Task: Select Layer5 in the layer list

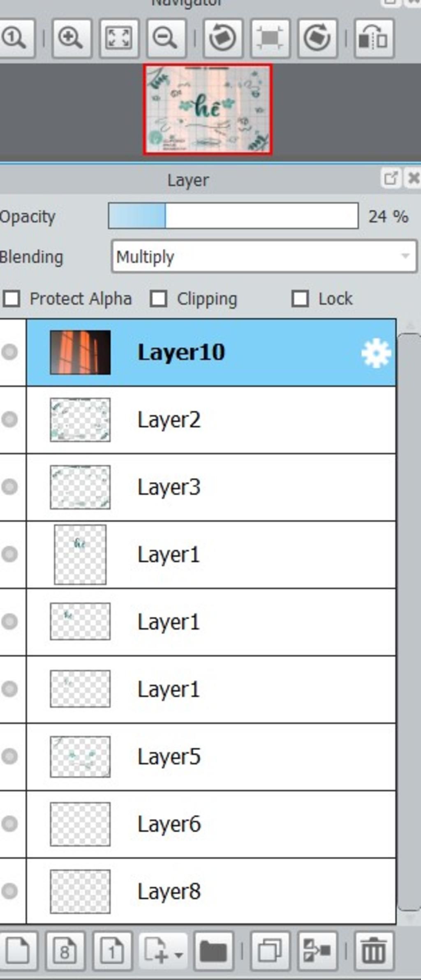Action: pos(211,757)
